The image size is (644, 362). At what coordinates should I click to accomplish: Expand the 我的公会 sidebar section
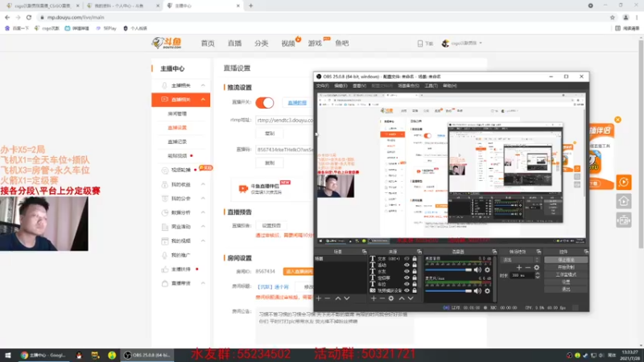(203, 198)
